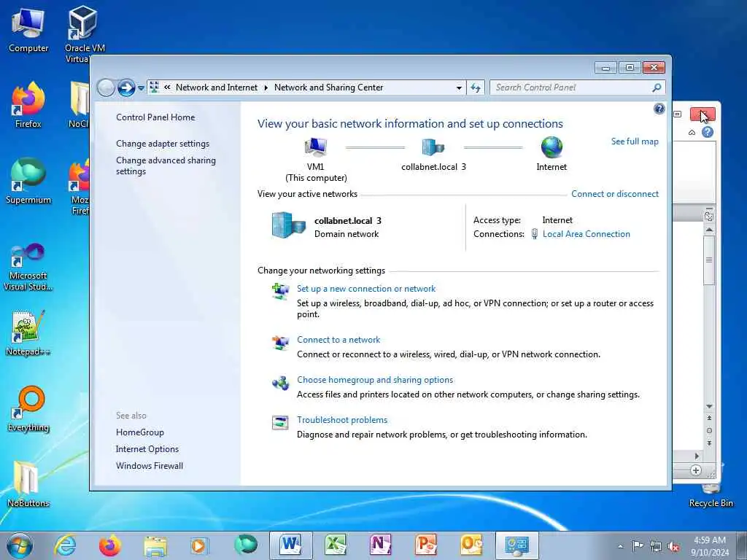The image size is (747, 560).
Task: Click the taskbar clock showing 4:59 AM
Action: tap(710, 546)
